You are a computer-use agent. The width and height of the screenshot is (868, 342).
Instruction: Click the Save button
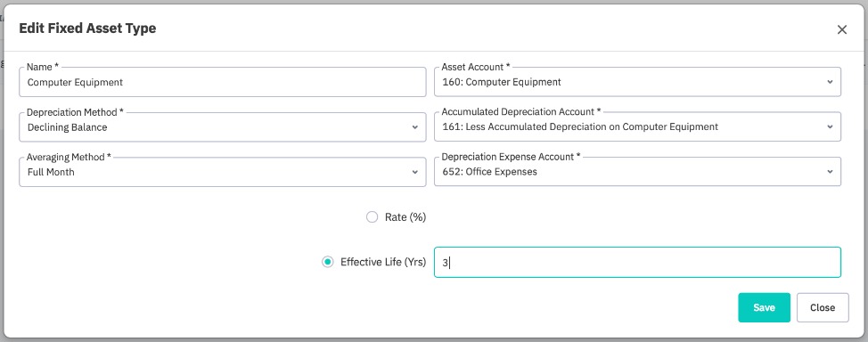764,307
